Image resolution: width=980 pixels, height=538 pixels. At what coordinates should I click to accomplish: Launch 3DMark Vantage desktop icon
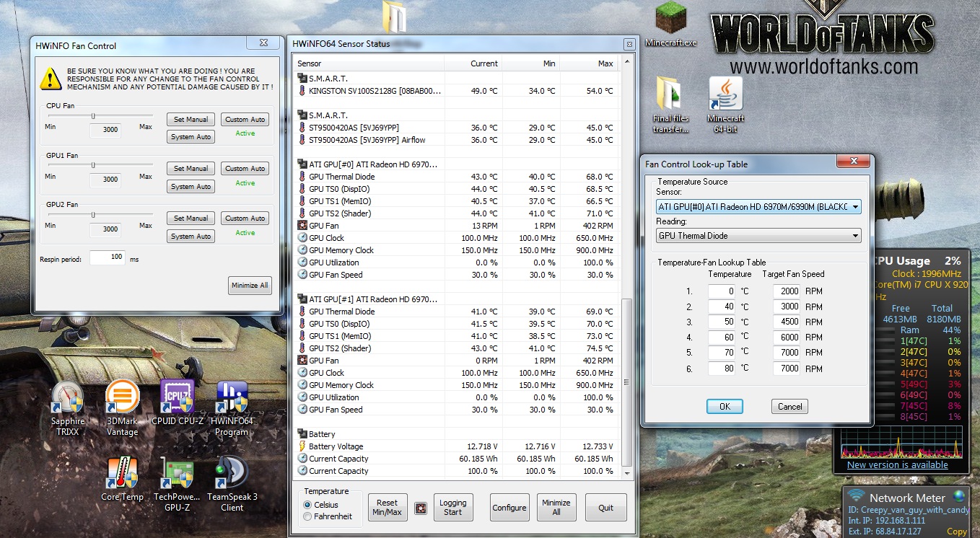pos(122,407)
